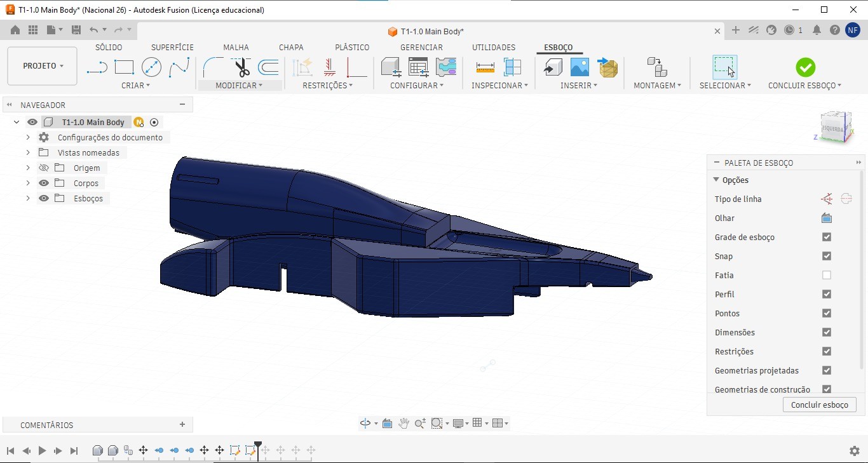Screen dimensions: 868x463
Task: Collapse the Opções section
Action: pyautogui.click(x=716, y=180)
